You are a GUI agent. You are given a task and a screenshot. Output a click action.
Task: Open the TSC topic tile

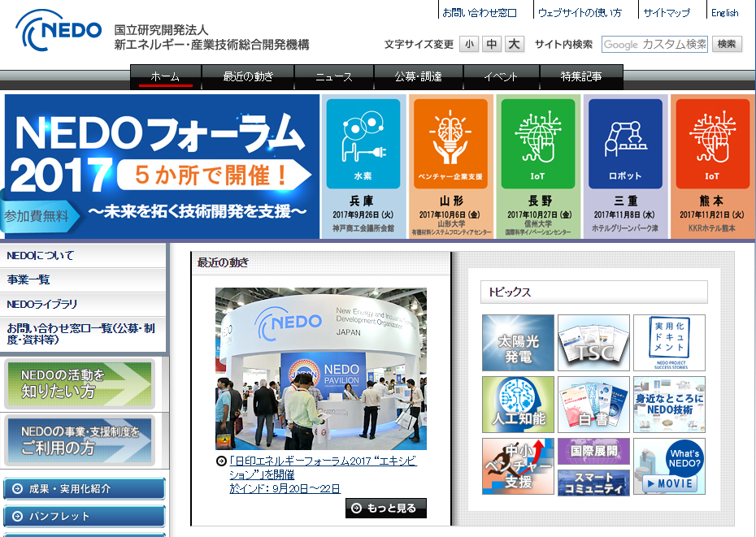coord(593,343)
